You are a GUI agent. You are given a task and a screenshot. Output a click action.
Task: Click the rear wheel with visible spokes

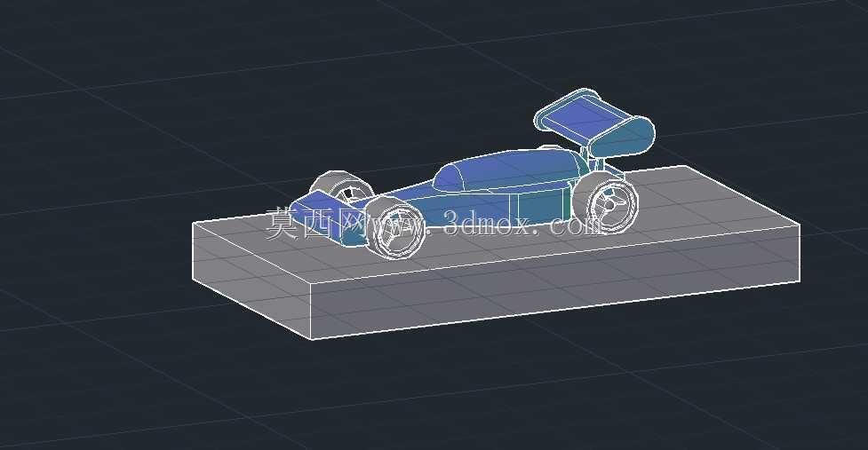click(606, 201)
